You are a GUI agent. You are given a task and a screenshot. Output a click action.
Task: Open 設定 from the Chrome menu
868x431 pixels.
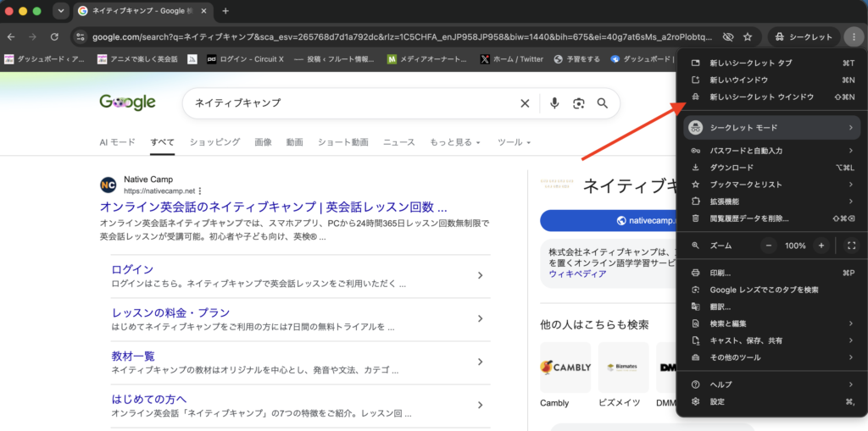(x=772, y=401)
